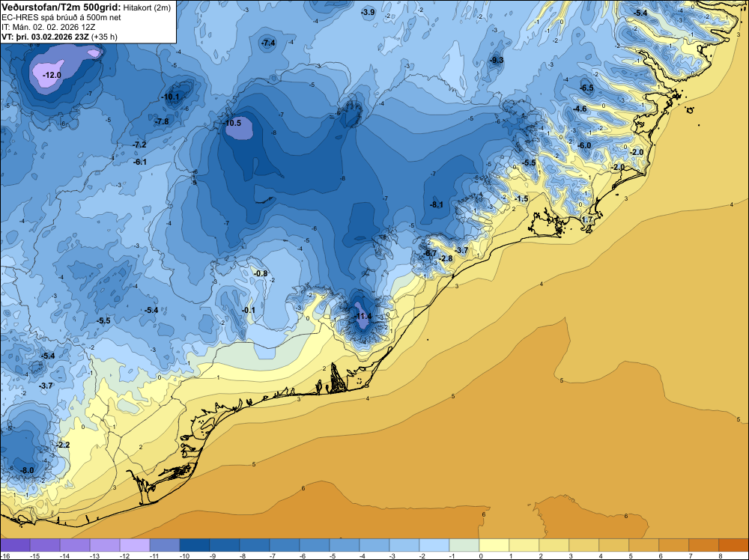Click the -9.3 temperature label

(x=497, y=60)
